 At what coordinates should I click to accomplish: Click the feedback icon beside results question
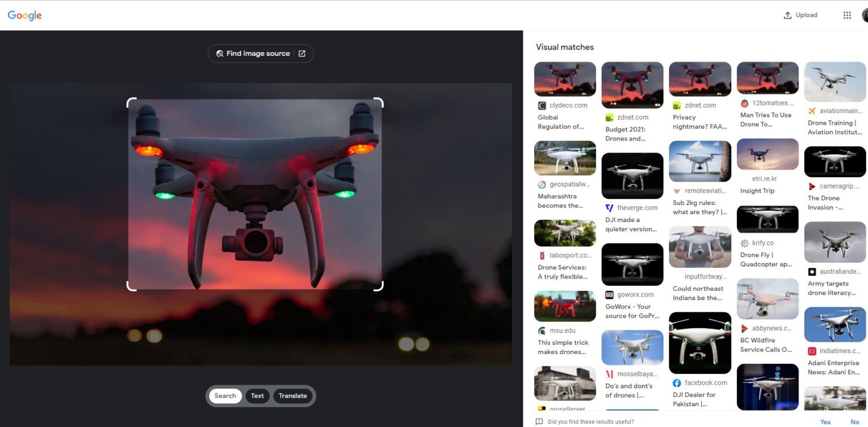539,422
